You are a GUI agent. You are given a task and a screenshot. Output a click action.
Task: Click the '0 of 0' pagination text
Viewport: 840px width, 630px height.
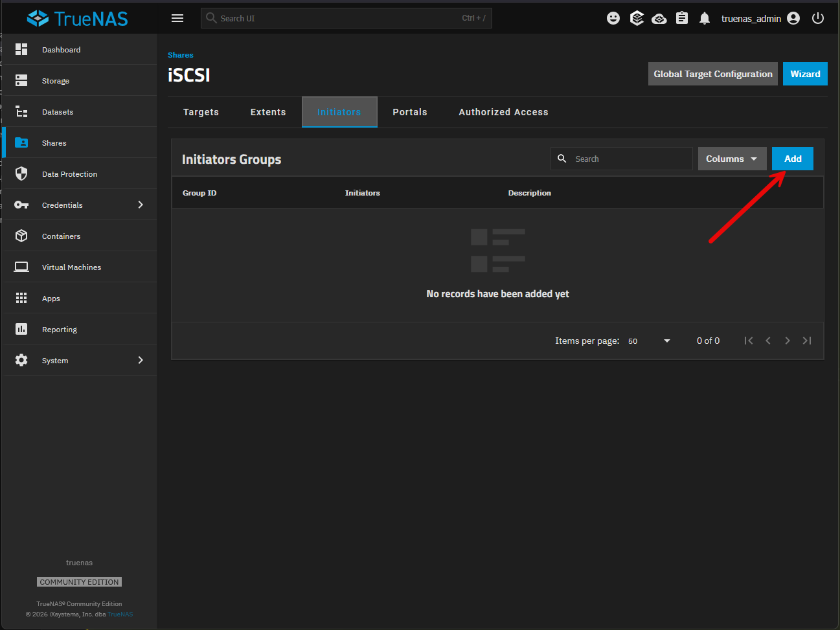[x=708, y=341]
